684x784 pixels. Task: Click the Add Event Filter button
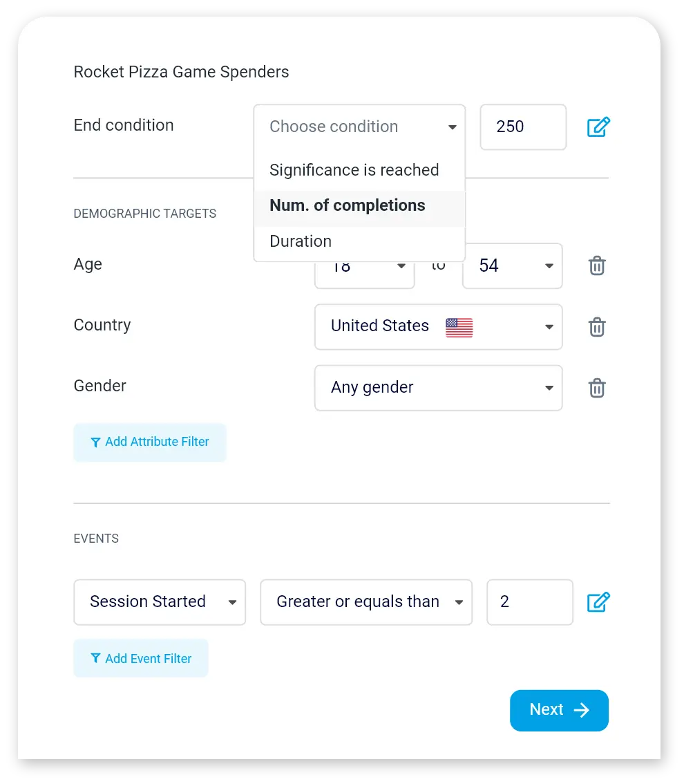coord(141,659)
